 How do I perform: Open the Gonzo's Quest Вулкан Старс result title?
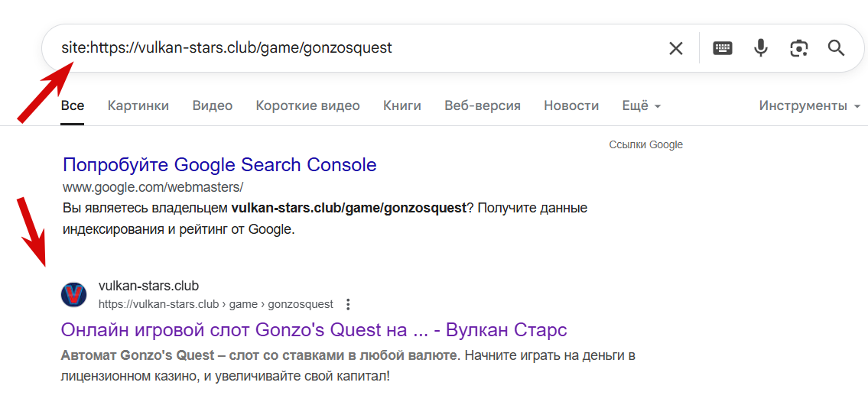(x=314, y=330)
